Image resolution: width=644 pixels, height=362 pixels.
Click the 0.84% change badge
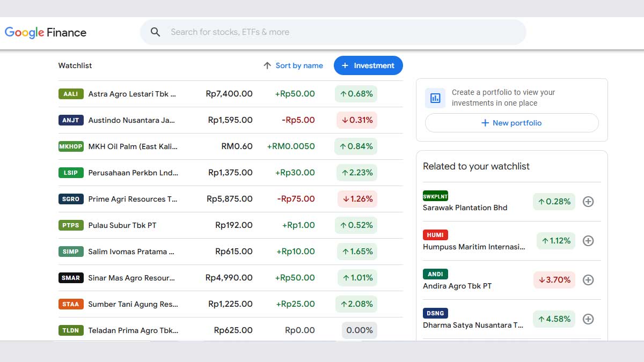coord(356,146)
